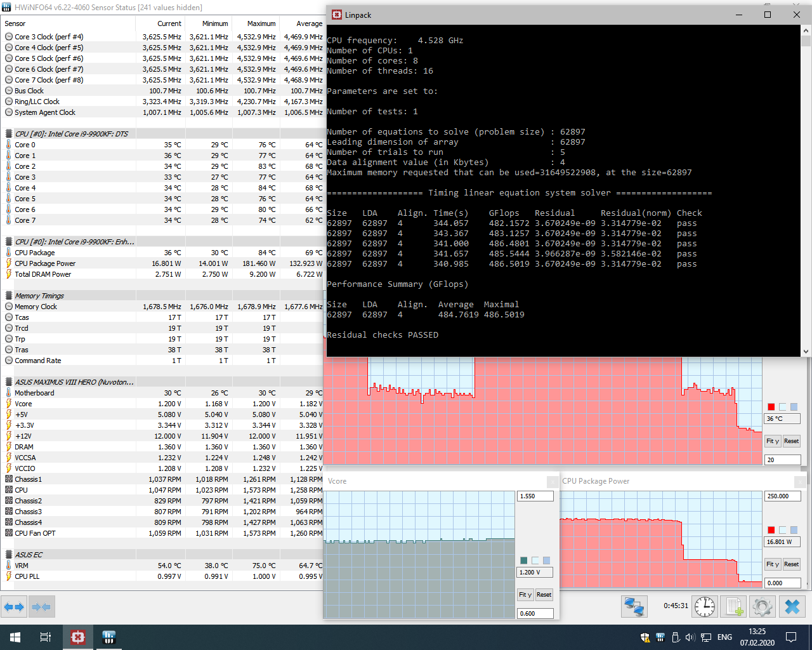Click the Chassis1 fan icon
Screen dimensions: 812x650
click(9, 479)
